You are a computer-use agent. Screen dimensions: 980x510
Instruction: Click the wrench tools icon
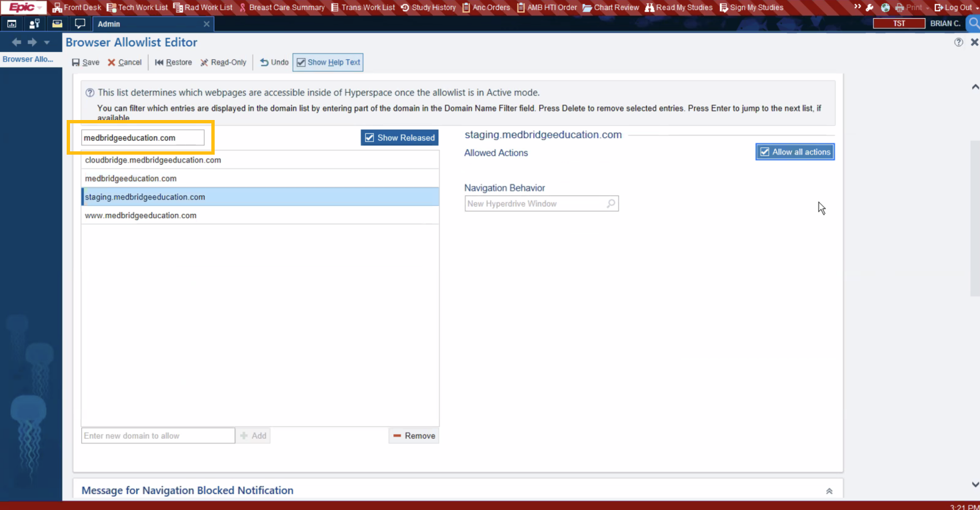click(869, 7)
